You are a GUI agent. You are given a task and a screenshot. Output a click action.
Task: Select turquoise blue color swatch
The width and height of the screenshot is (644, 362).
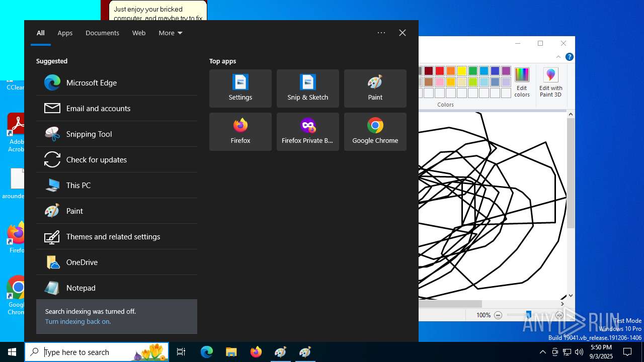tap(484, 71)
